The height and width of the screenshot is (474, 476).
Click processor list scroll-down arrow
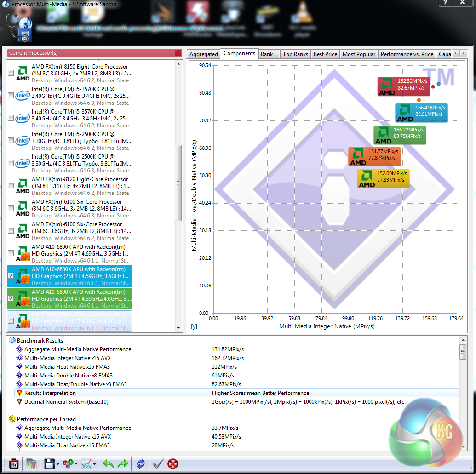click(x=178, y=328)
